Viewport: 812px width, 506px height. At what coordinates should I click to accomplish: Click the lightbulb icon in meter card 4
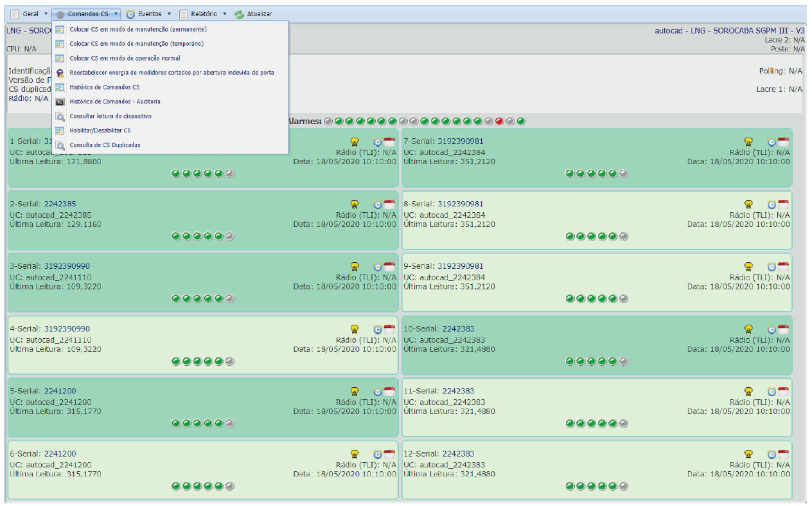[x=354, y=329]
